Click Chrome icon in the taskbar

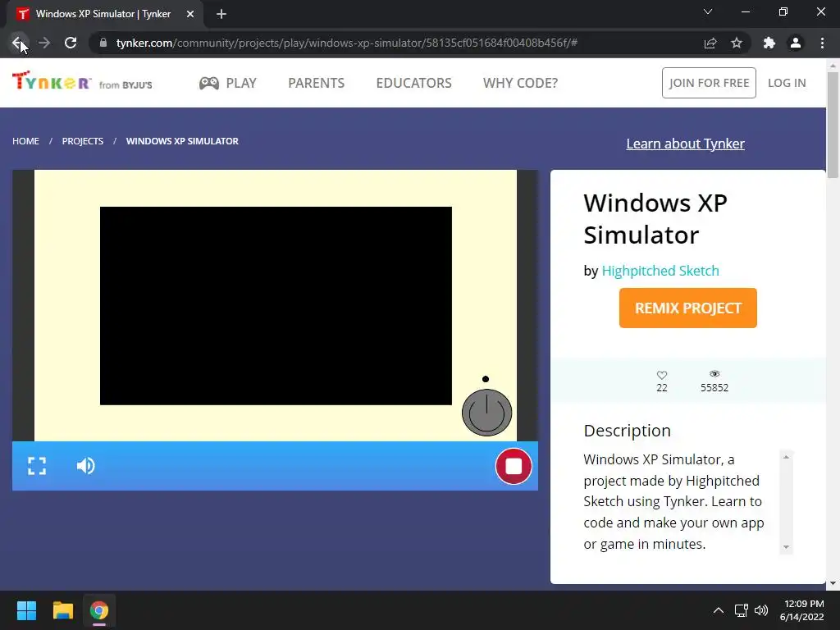pyautogui.click(x=99, y=610)
